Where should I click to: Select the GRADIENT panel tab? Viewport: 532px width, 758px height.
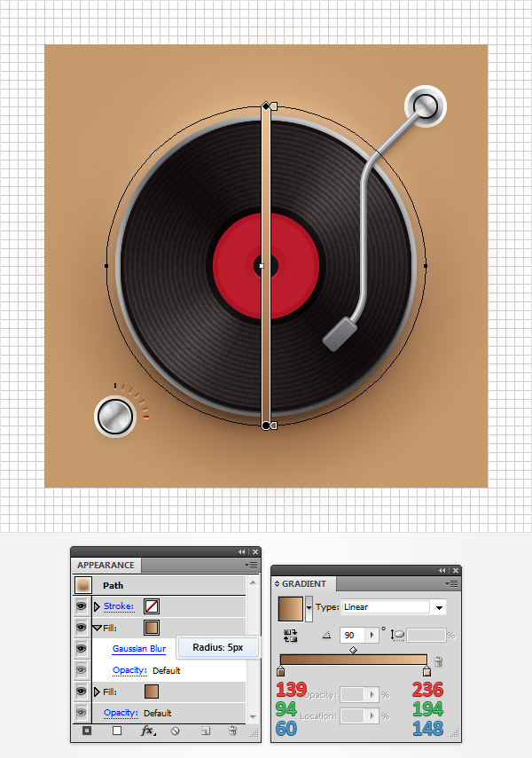click(303, 584)
